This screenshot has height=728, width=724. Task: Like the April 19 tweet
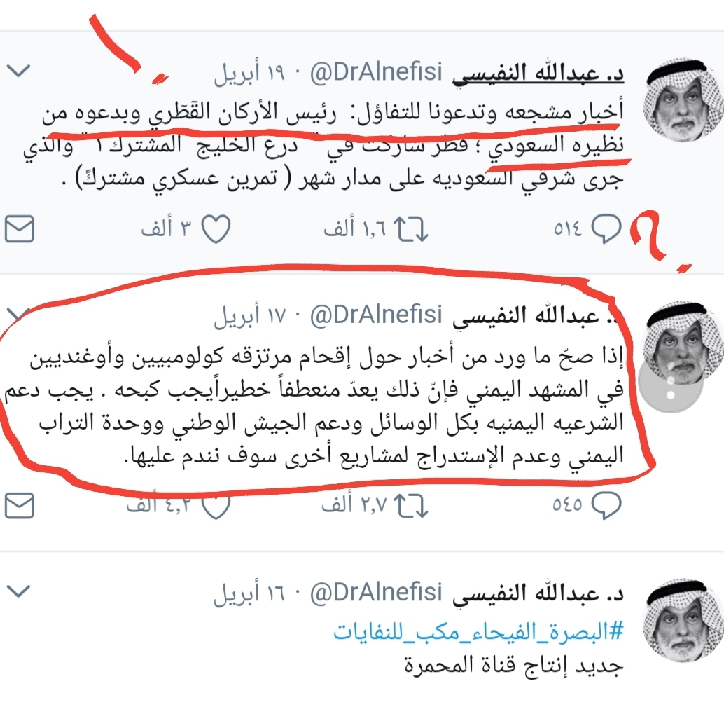(216, 229)
